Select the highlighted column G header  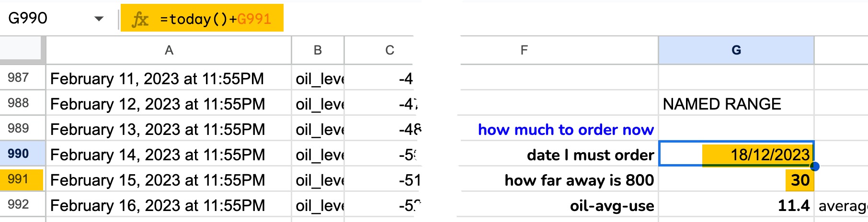[x=736, y=50]
